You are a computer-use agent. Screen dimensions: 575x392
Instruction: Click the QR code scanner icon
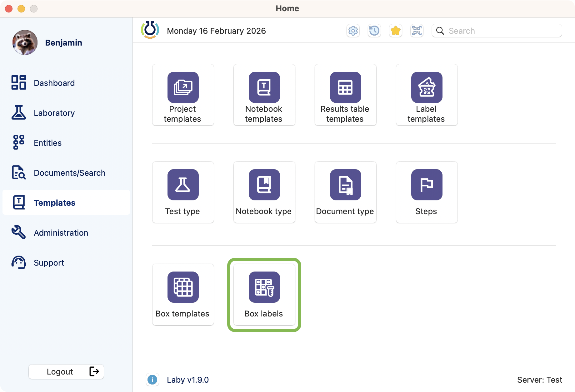pos(417,31)
